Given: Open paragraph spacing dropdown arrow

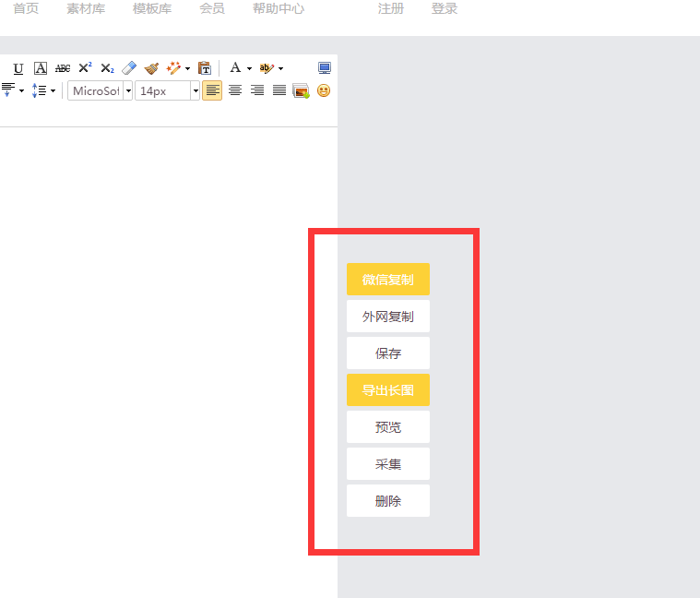Looking at the screenshot, I should tap(21, 90).
